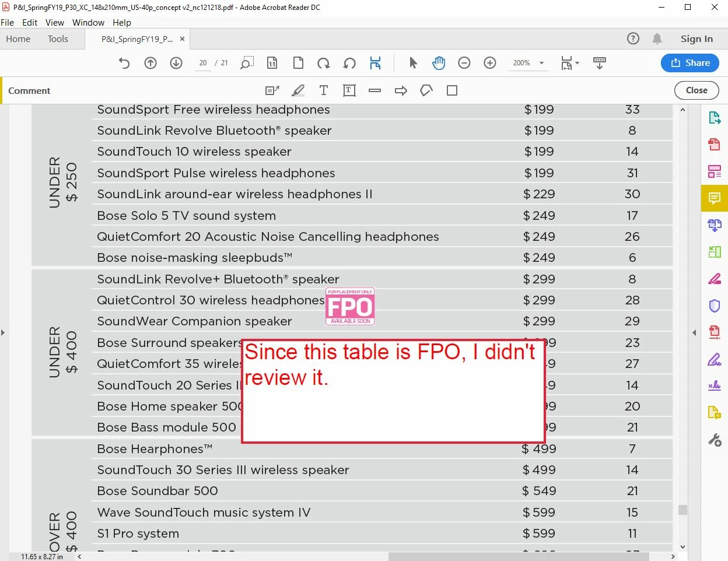Open Redact tool in right sidebar
The image size is (728, 561).
[715, 279]
